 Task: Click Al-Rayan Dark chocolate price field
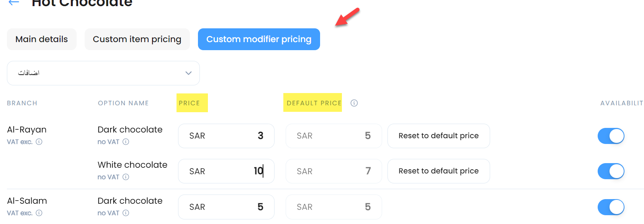226,136
